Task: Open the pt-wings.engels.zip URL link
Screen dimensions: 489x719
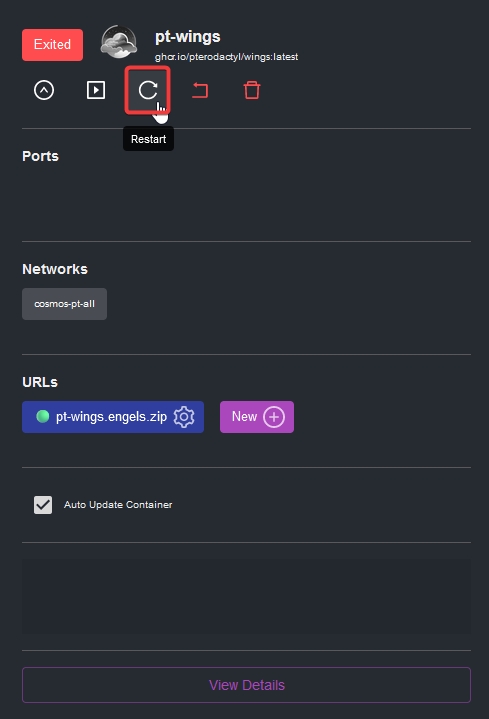Action: click(x=111, y=416)
